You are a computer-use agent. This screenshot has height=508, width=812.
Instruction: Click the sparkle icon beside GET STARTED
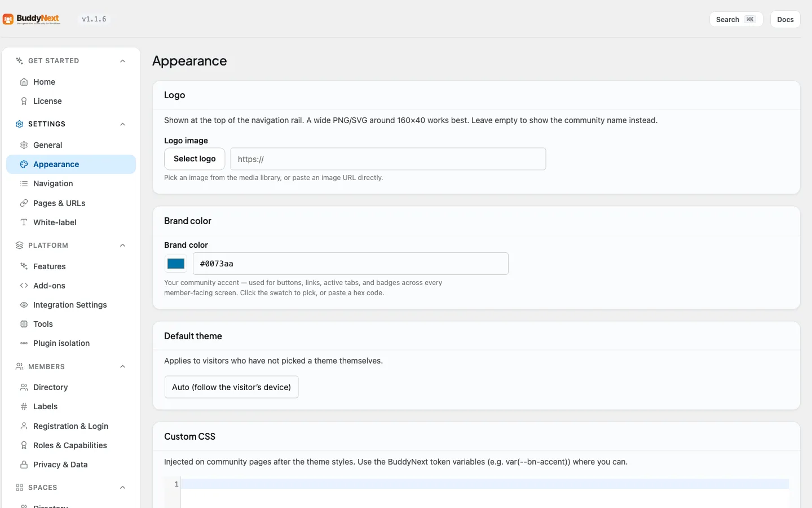click(x=19, y=61)
